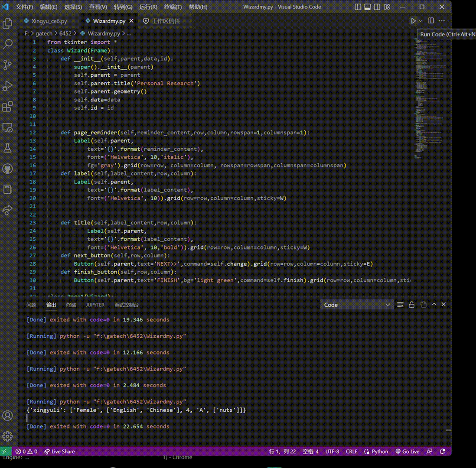476x468 pixels.
Task: Switch to the 调试控制台 panel tab
Action: pos(127,305)
